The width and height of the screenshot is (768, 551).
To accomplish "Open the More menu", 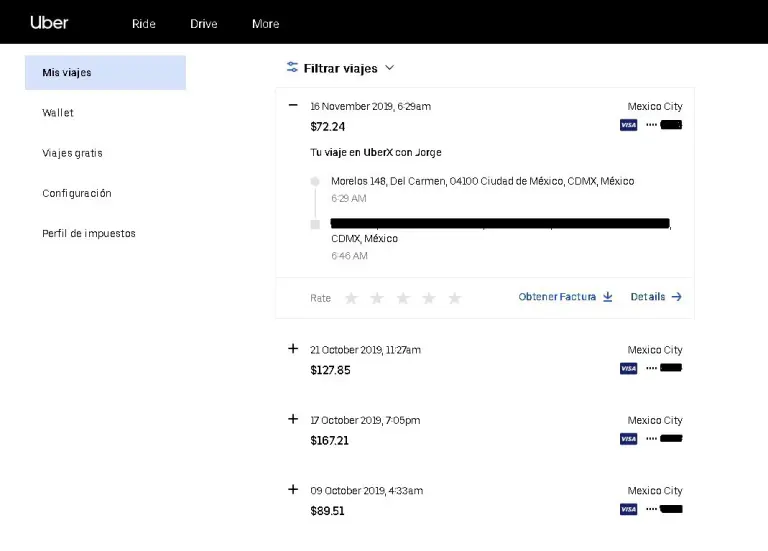I will coord(265,24).
